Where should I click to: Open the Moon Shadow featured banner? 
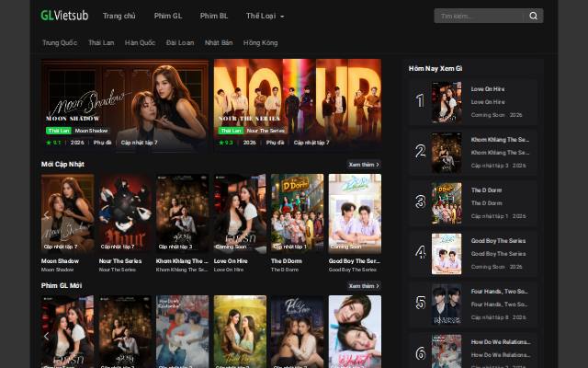[125, 105]
